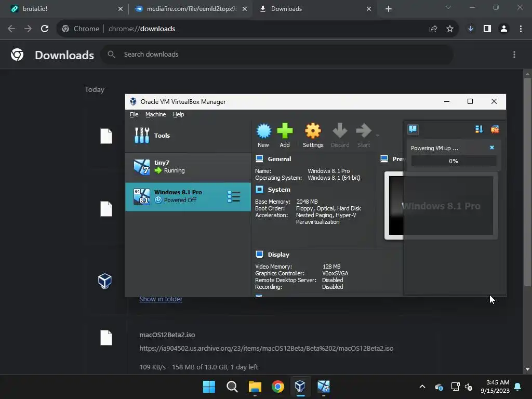The height and width of the screenshot is (399, 532).
Task: Click the Start arrow toolbar icon
Action: [363, 136]
